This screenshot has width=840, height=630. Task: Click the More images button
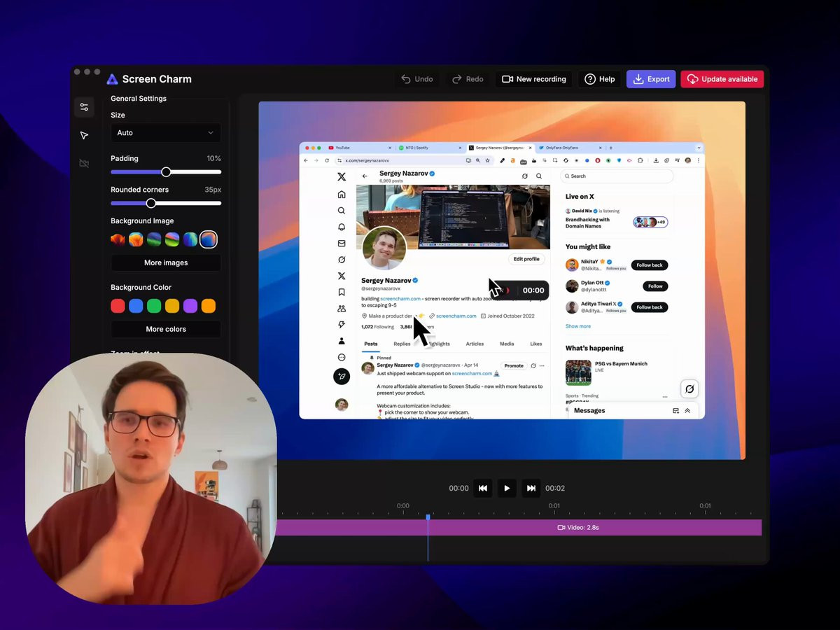pos(166,262)
